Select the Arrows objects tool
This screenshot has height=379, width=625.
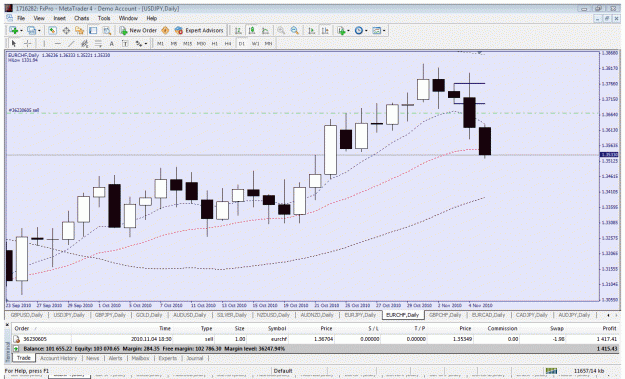pyautogui.click(x=138, y=43)
